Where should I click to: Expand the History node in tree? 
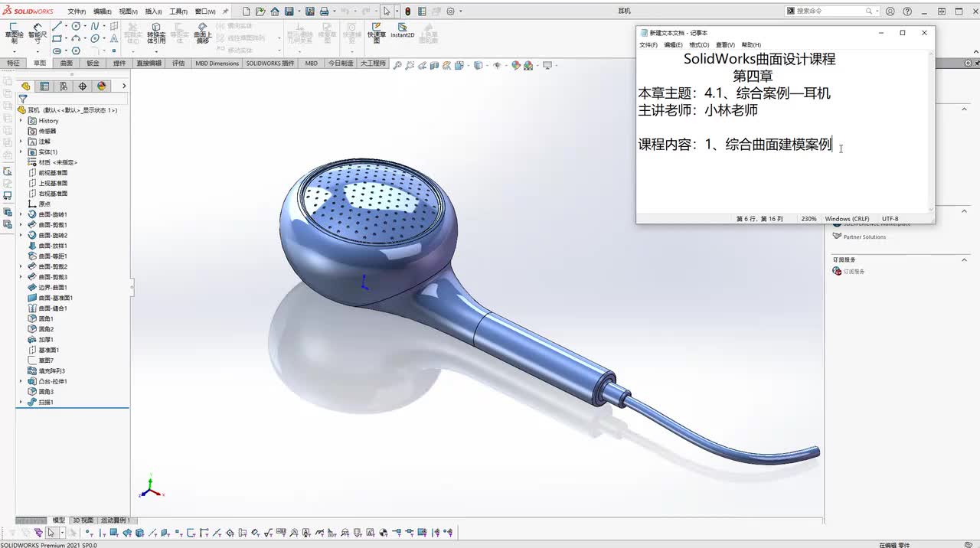(21, 121)
